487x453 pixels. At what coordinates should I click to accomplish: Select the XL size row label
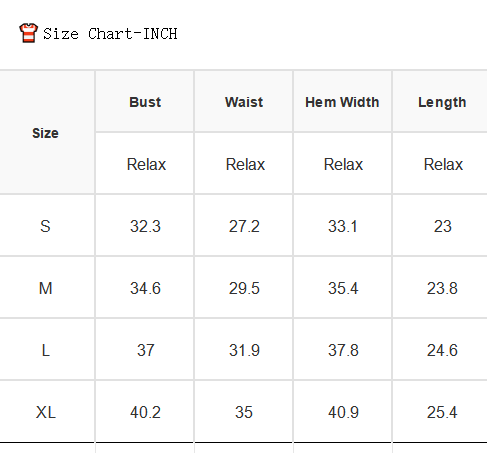46,412
